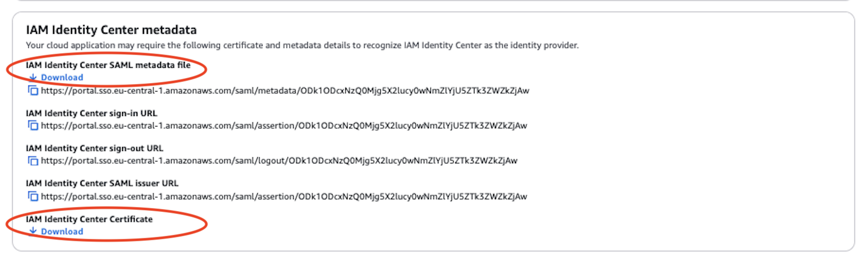Click the "IAM Identity Center sign-out URL" label
The image size is (868, 256).
95,148
